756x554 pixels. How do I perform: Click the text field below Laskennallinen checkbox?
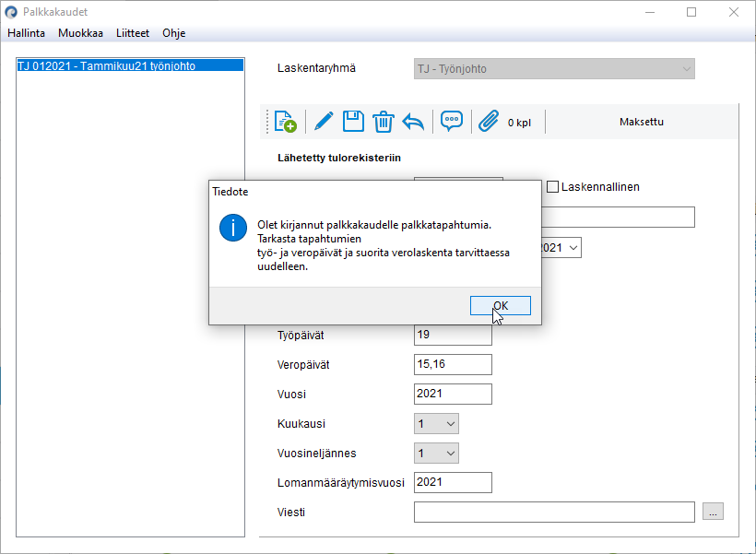618,217
